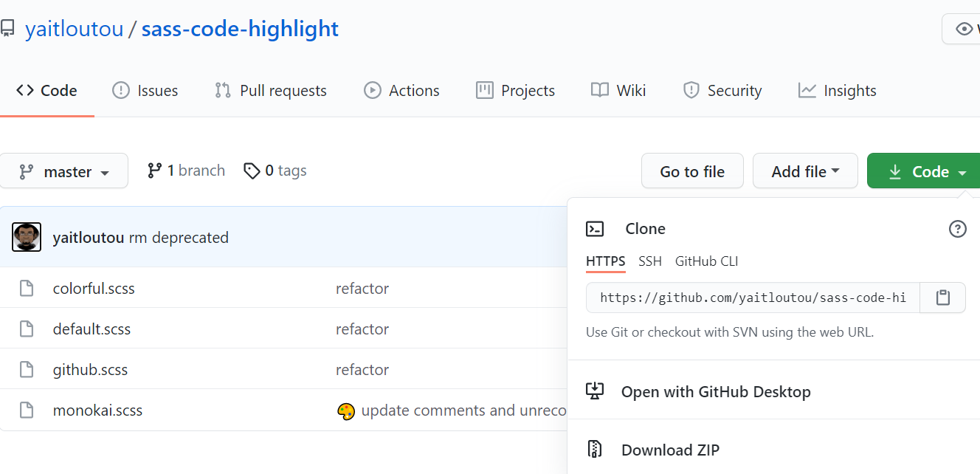Download the repository as ZIP
The image size is (980, 474).
pyautogui.click(x=669, y=450)
